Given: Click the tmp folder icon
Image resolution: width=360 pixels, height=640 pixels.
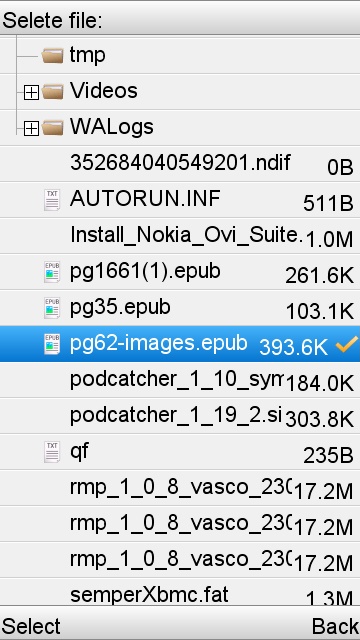Looking at the screenshot, I should (x=52, y=56).
